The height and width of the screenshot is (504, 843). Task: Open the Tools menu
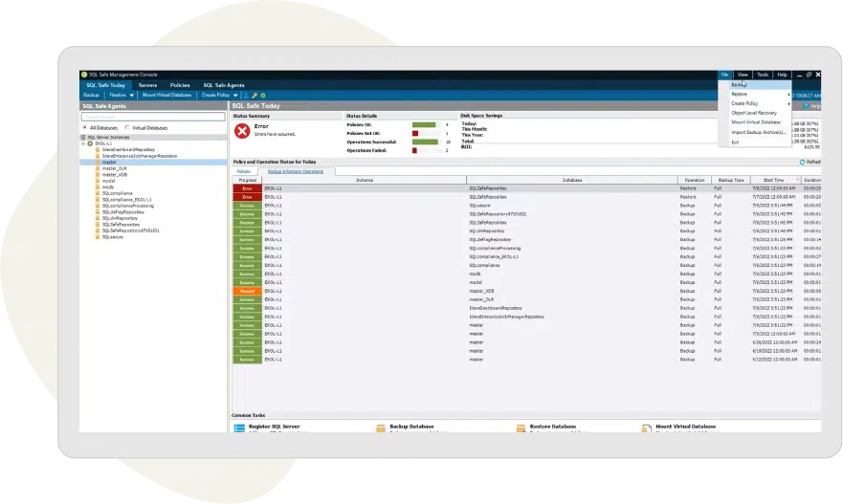tap(763, 75)
